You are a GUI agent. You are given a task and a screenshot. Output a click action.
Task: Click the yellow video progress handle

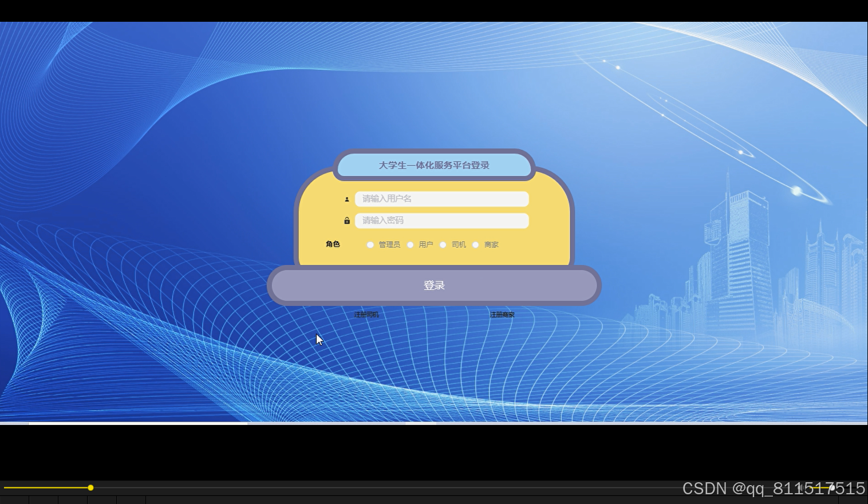coord(90,487)
